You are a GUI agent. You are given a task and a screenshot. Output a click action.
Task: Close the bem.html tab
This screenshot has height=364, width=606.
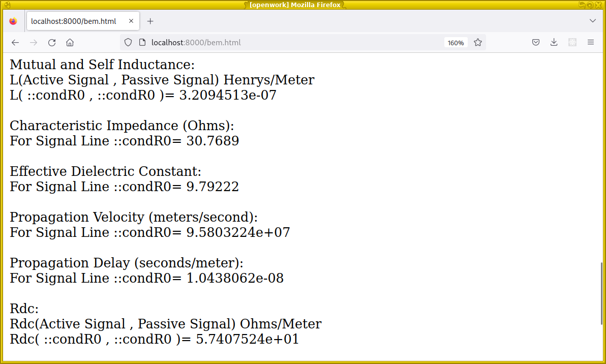point(131,21)
